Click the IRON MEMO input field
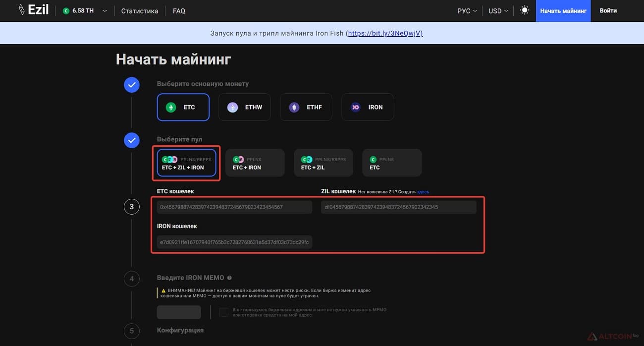The width and height of the screenshot is (644, 346). (x=179, y=312)
